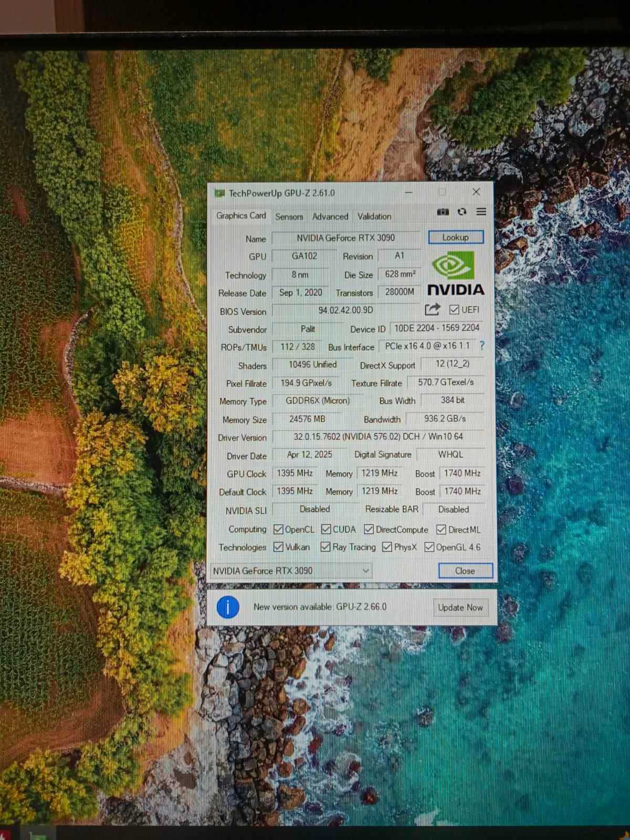Click the Bus Interface question mark icon
Screen dimensions: 630x840
(482, 345)
